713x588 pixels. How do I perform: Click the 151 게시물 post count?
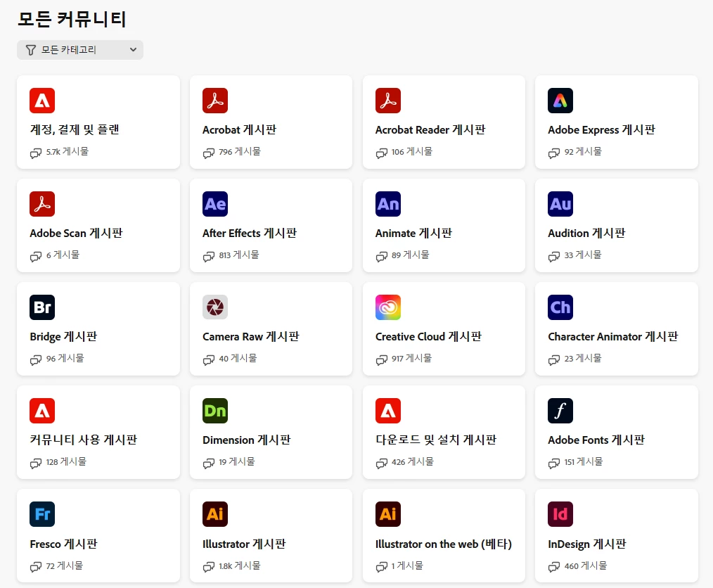pyautogui.click(x=584, y=461)
